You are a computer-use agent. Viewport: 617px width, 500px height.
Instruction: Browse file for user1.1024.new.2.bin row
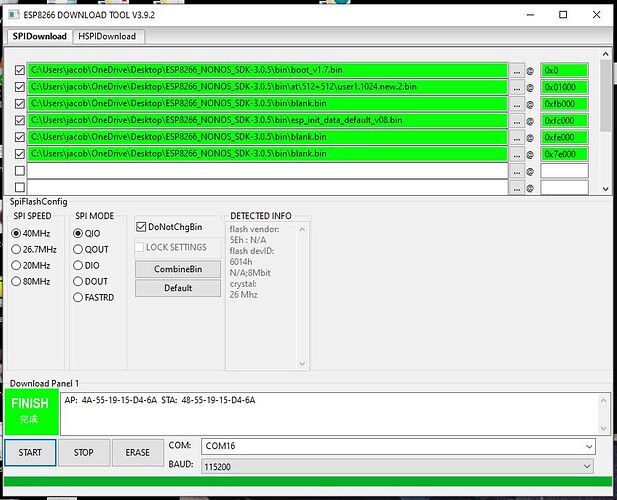pyautogui.click(x=517, y=87)
